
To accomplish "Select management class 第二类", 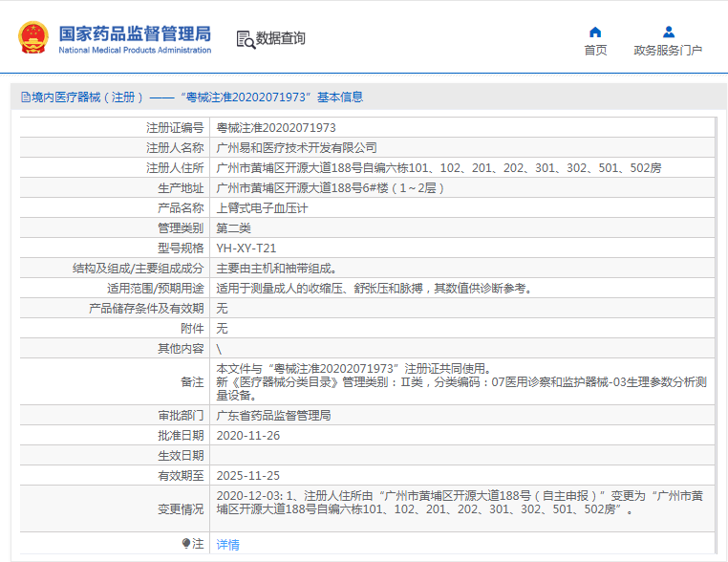I will [233, 228].
